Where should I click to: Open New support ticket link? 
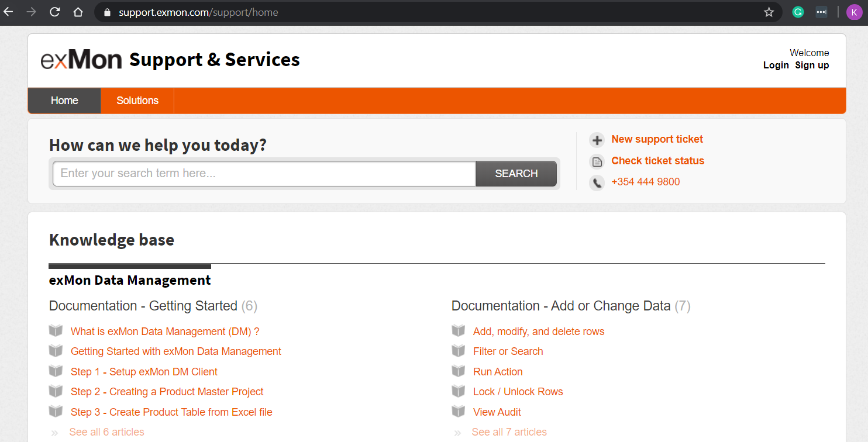tap(657, 139)
